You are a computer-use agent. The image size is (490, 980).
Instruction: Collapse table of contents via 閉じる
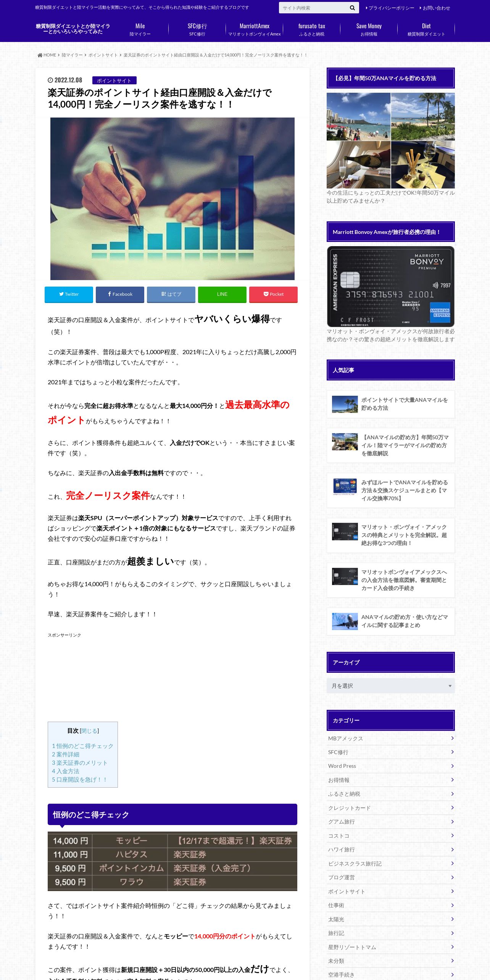[x=89, y=731]
